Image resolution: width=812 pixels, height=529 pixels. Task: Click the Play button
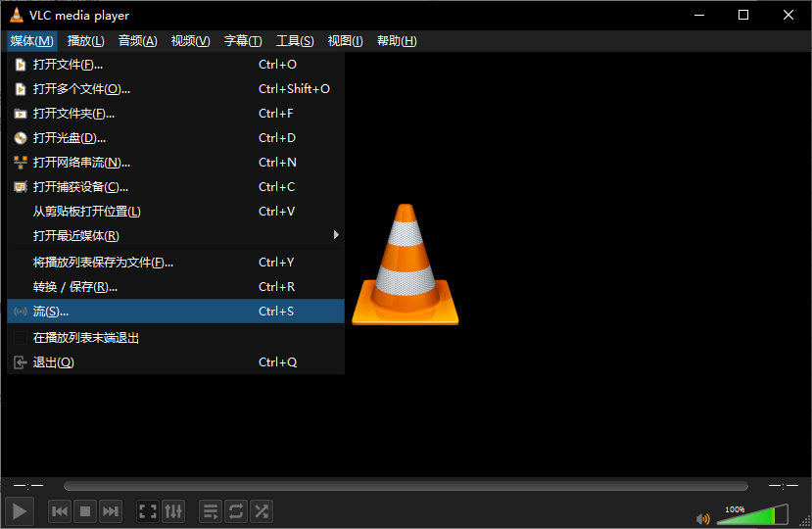tap(20, 510)
